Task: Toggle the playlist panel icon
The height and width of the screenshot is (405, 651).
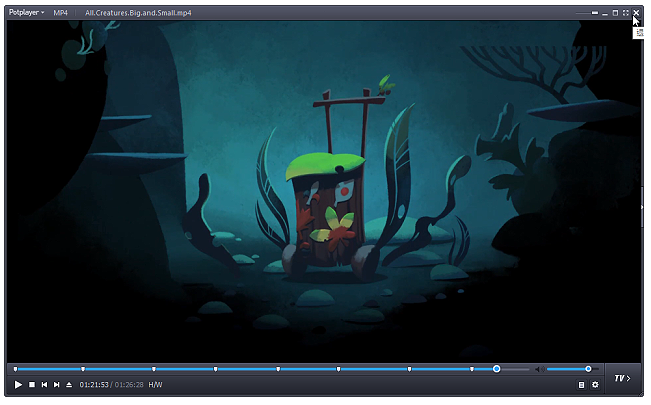Action: tap(581, 385)
